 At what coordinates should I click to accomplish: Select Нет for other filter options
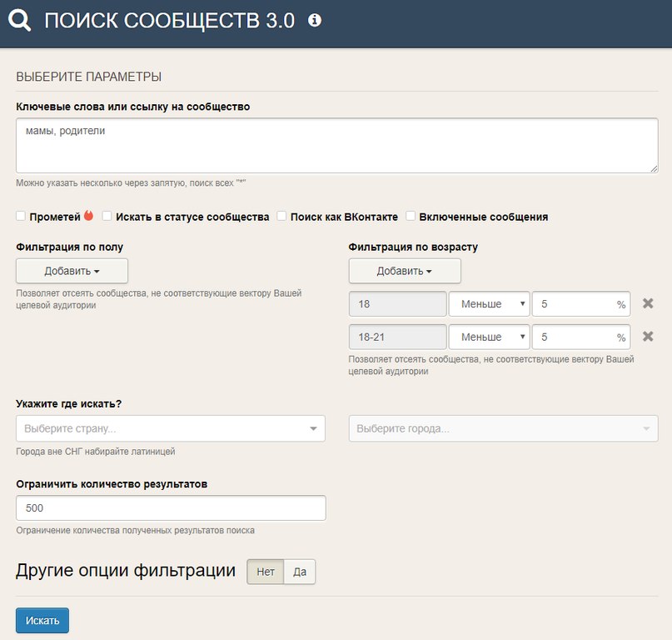point(266,572)
